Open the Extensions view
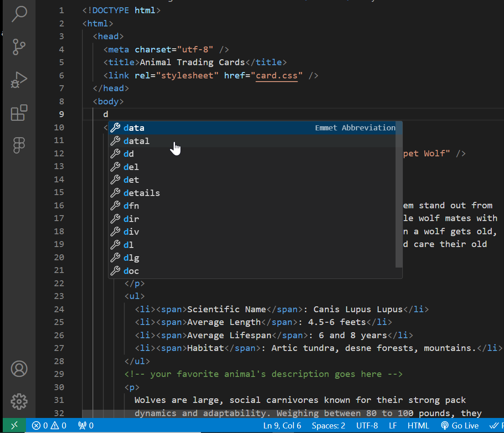The image size is (504, 433). (x=19, y=113)
